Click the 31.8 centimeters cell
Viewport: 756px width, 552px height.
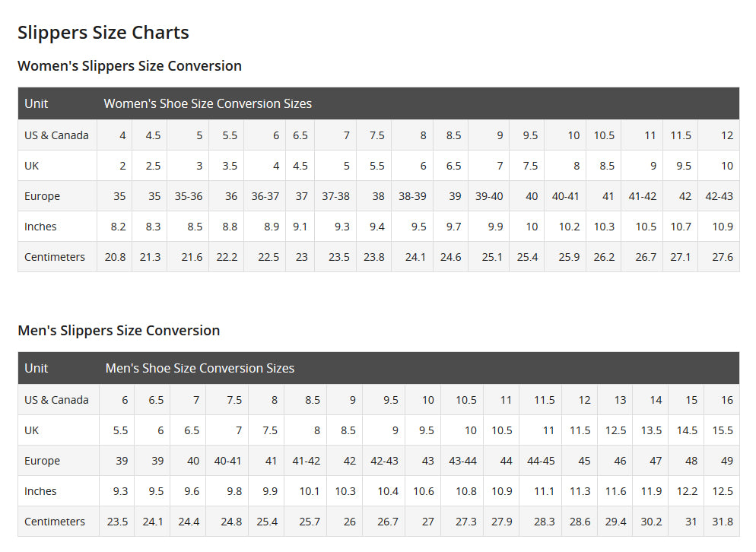[x=722, y=522]
